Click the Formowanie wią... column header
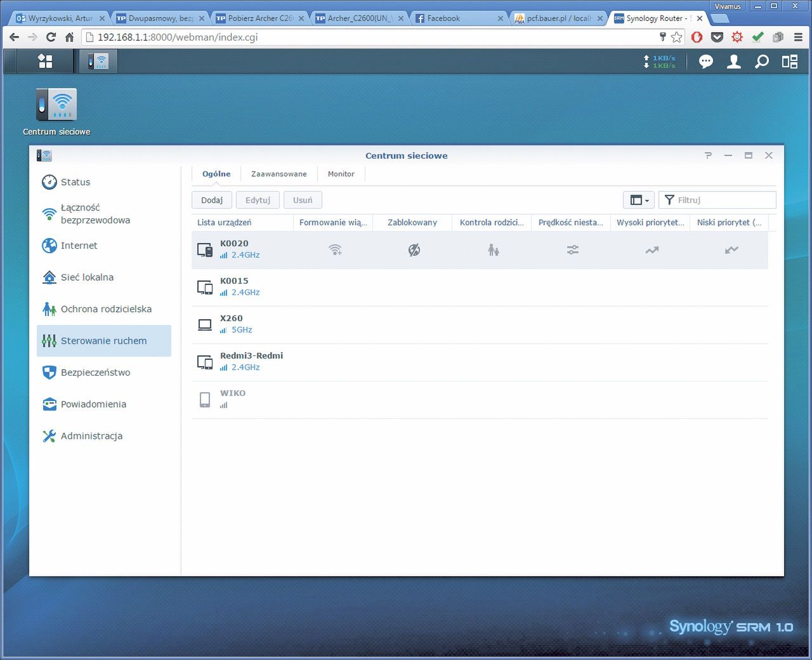The width and height of the screenshot is (812, 660). coord(333,223)
